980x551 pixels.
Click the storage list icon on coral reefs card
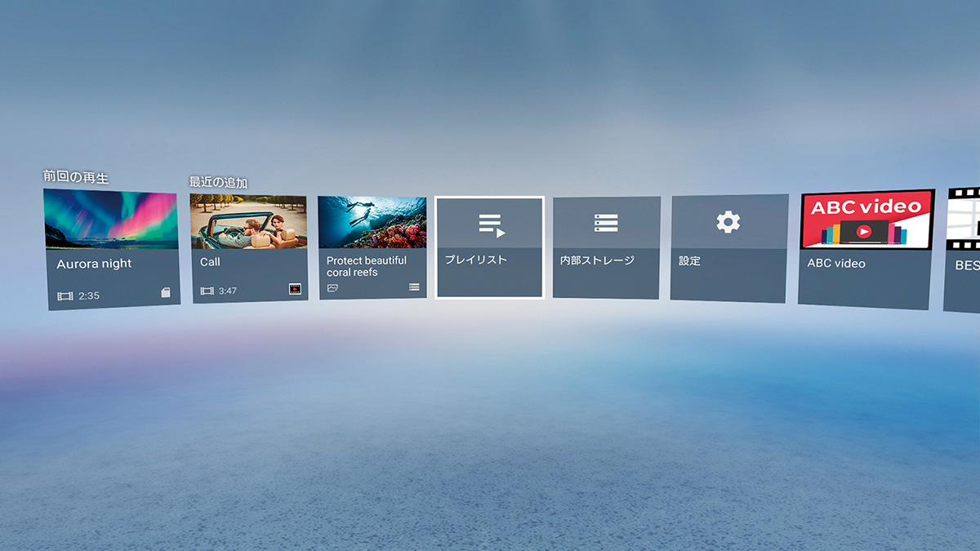414,287
